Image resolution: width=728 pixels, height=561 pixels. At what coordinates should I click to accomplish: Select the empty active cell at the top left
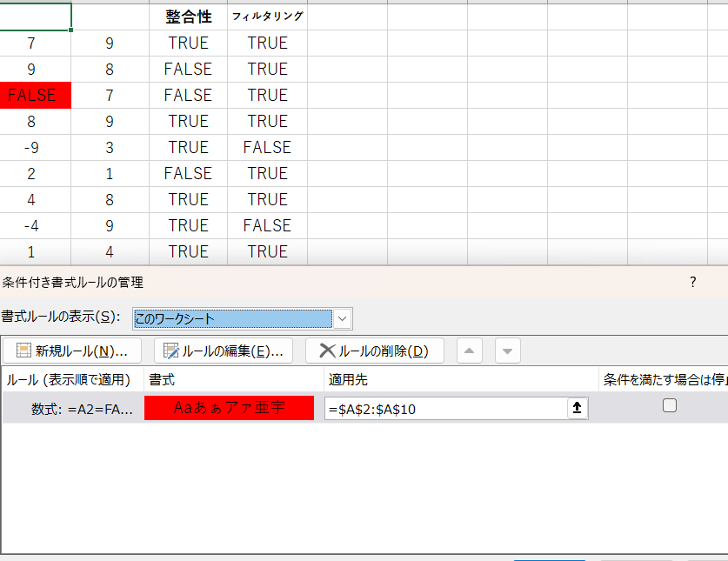pyautogui.click(x=36, y=17)
